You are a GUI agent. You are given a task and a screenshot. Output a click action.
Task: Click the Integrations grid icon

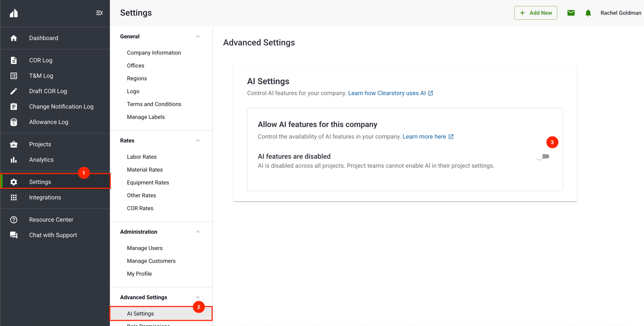coord(14,197)
